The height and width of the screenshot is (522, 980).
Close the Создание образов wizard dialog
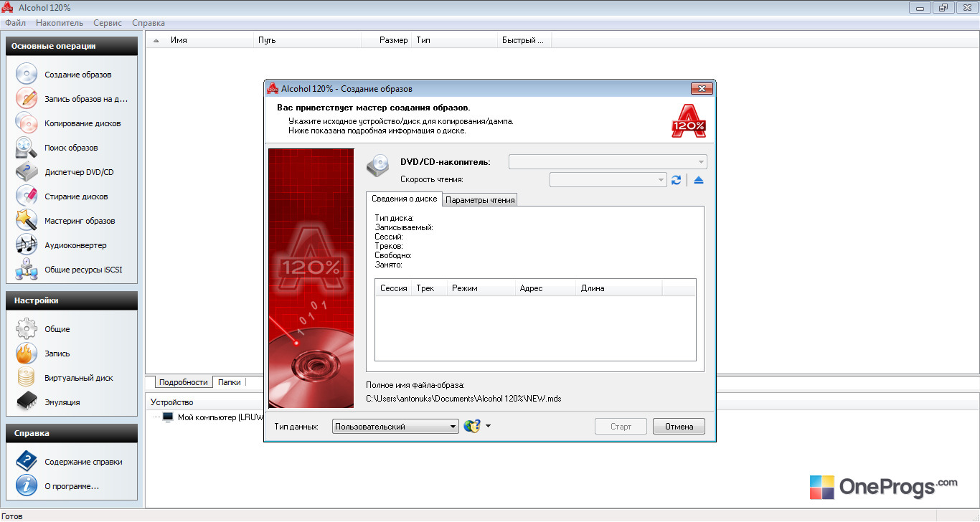701,88
